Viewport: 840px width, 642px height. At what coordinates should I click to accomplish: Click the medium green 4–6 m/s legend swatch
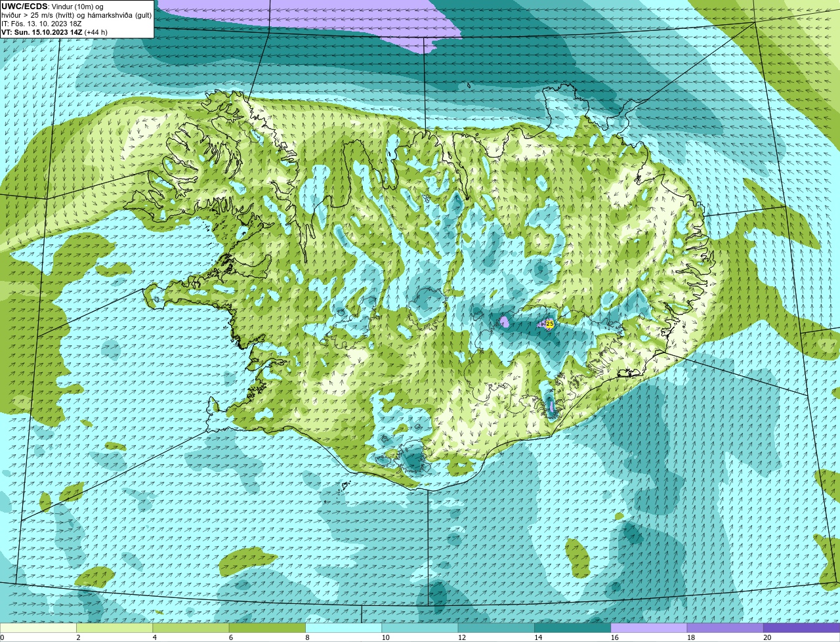pyautogui.click(x=191, y=628)
